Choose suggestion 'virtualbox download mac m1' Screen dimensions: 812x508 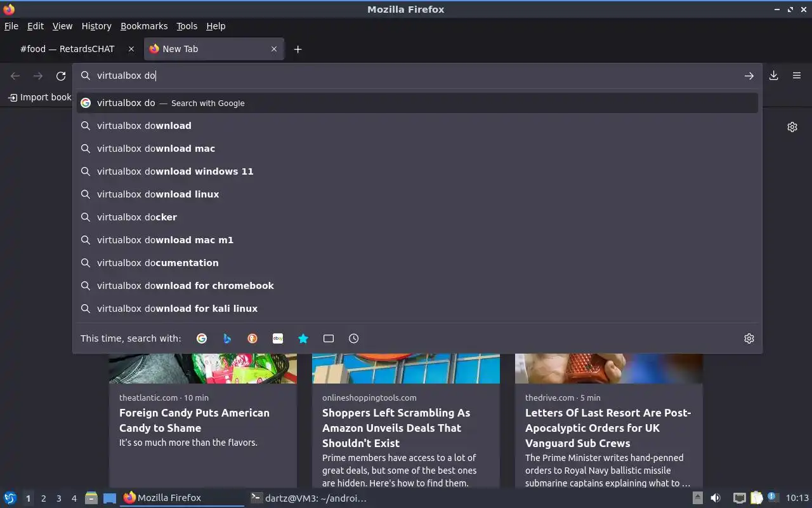(x=417, y=240)
